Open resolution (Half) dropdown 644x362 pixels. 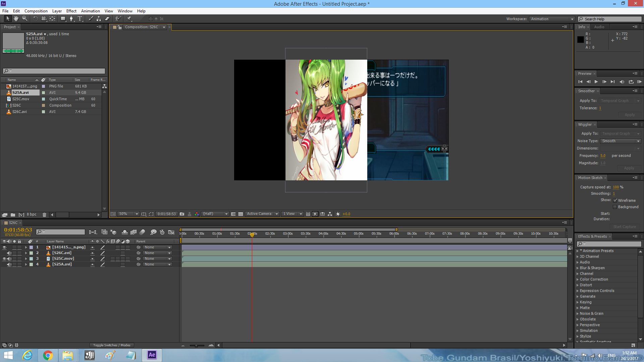click(215, 214)
